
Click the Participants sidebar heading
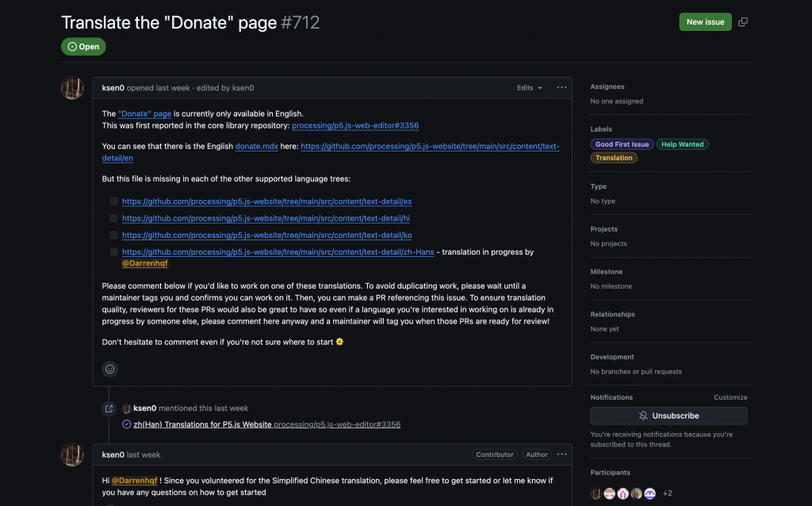click(610, 473)
